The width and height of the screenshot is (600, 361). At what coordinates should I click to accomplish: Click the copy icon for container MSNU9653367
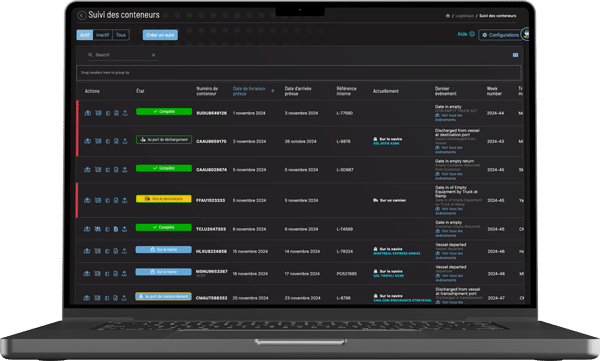pyautogui.click(x=107, y=274)
